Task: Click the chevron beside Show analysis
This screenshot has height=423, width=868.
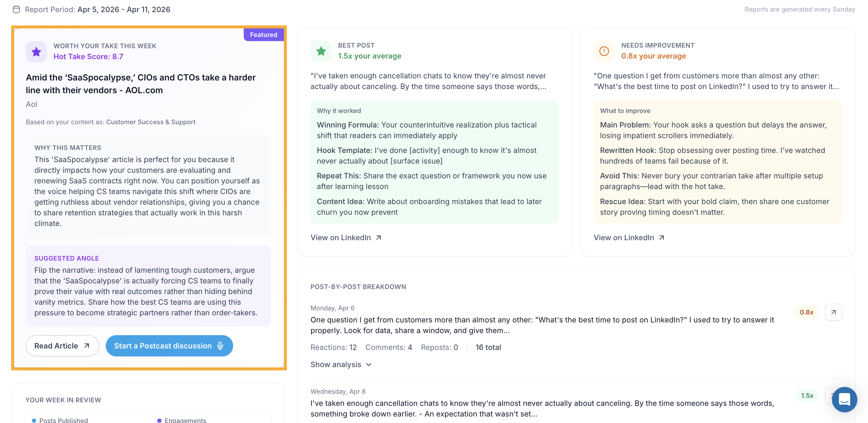Action: (x=369, y=365)
